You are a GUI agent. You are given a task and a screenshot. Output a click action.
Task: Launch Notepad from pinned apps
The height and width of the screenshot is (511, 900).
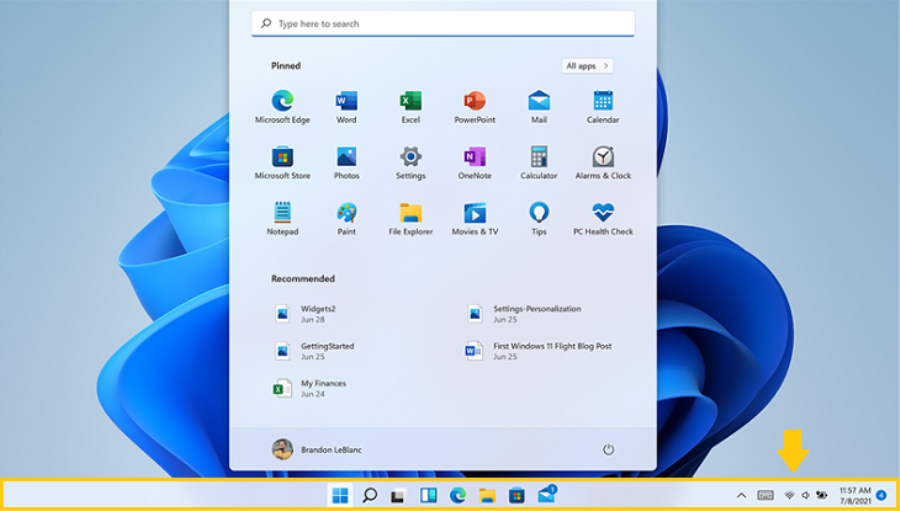click(282, 219)
